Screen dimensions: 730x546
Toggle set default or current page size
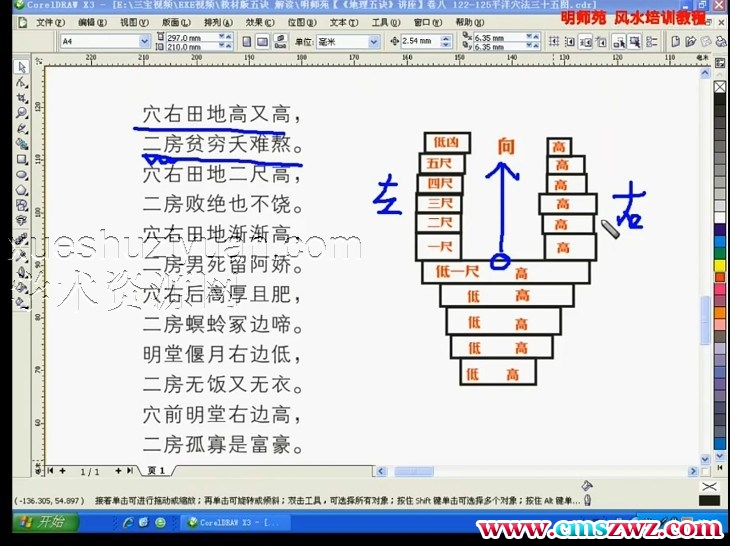280,42
